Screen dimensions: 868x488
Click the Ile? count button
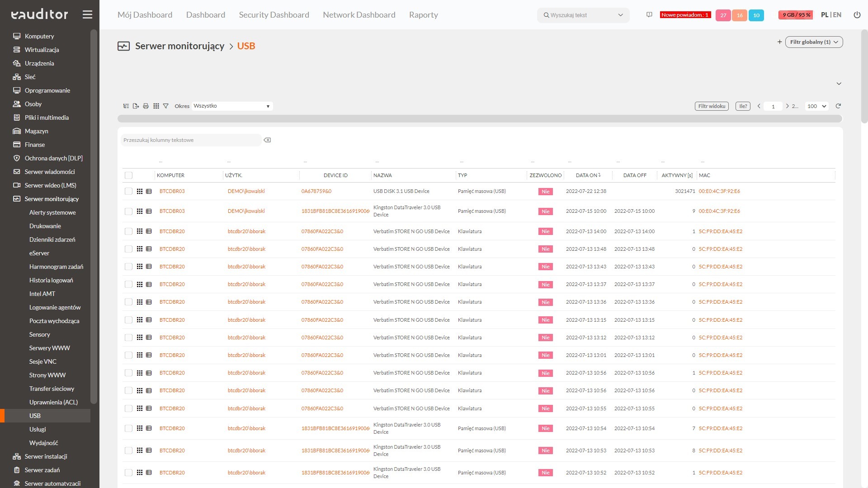coord(743,106)
